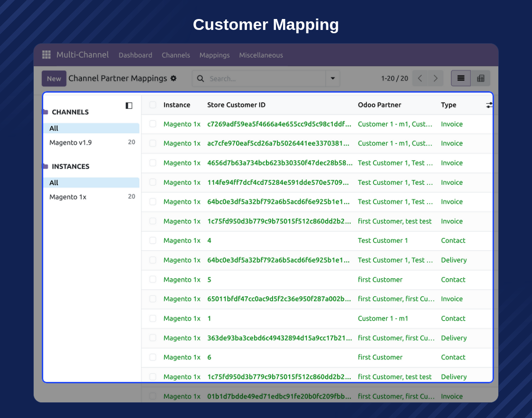Click first Customer, test test Delivery row

(395, 377)
